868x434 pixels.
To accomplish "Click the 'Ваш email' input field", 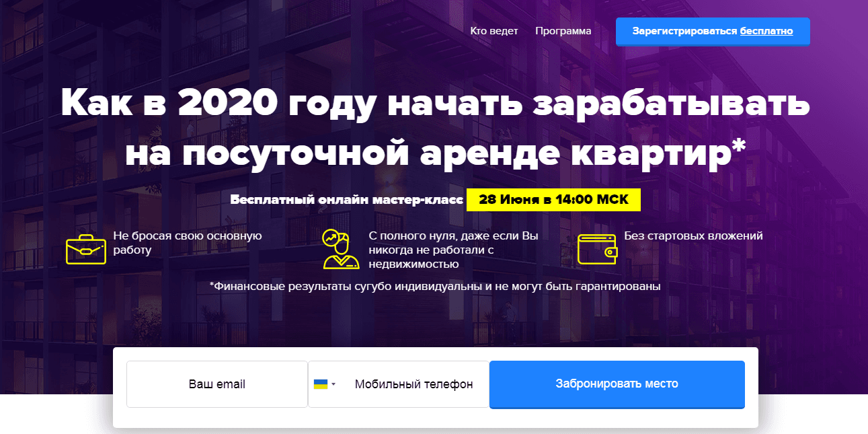I will point(216,384).
